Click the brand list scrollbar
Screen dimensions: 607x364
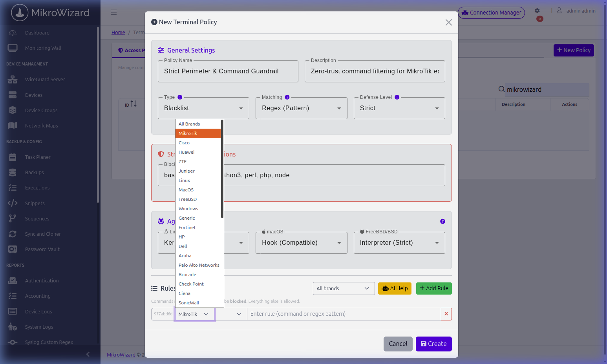pos(222,169)
